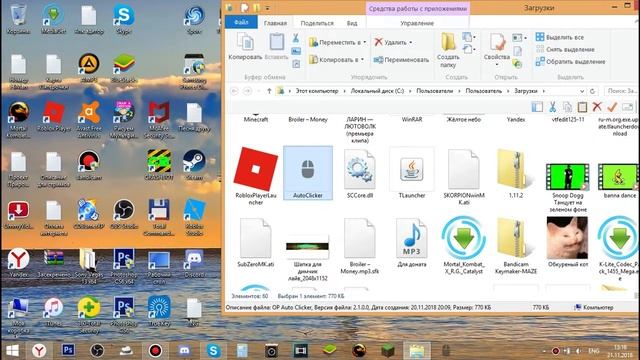640x360 pixels.
Task: Click the ENG language indicator
Action: click(x=593, y=351)
